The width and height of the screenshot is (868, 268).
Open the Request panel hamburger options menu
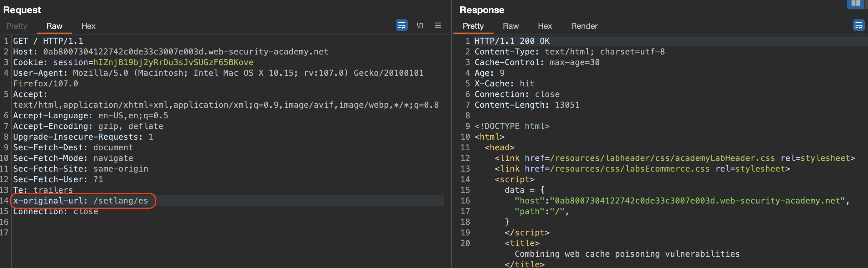(438, 25)
